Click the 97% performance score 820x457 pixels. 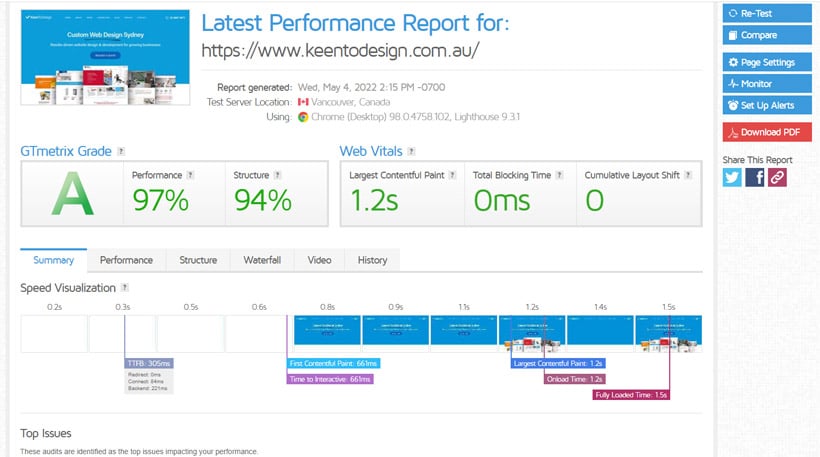click(x=161, y=200)
